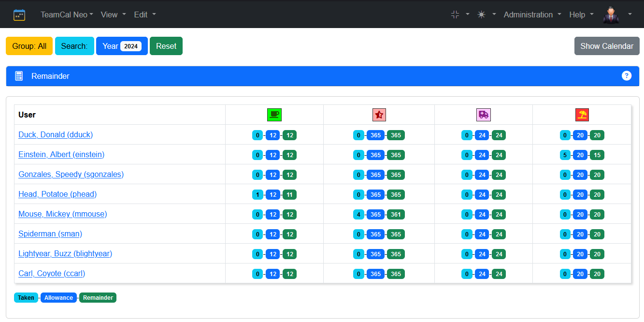Click the beach umbrella vacation icon

pyautogui.click(x=582, y=115)
